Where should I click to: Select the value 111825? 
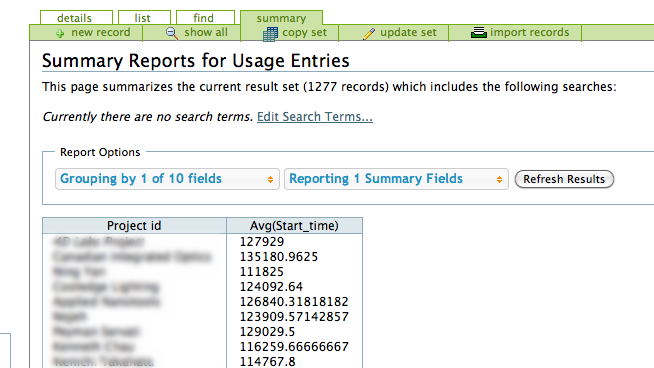pyautogui.click(x=262, y=272)
